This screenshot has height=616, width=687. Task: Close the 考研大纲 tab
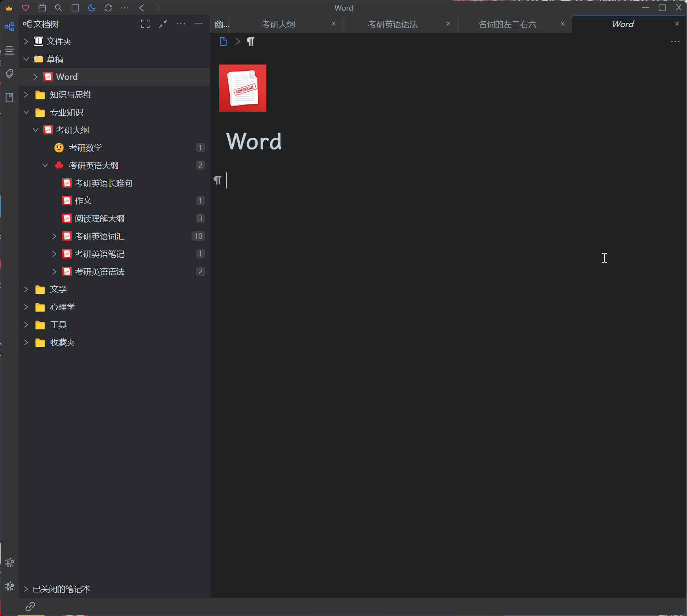point(334,24)
